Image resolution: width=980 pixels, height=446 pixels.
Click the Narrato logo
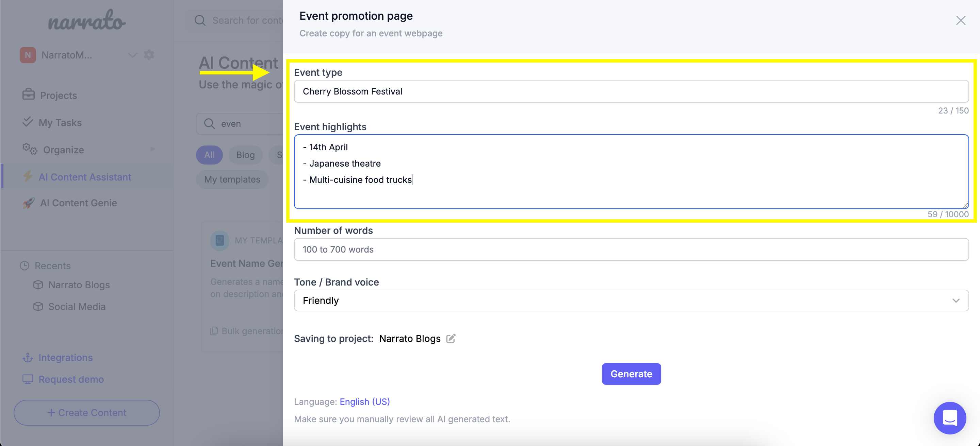(x=87, y=20)
